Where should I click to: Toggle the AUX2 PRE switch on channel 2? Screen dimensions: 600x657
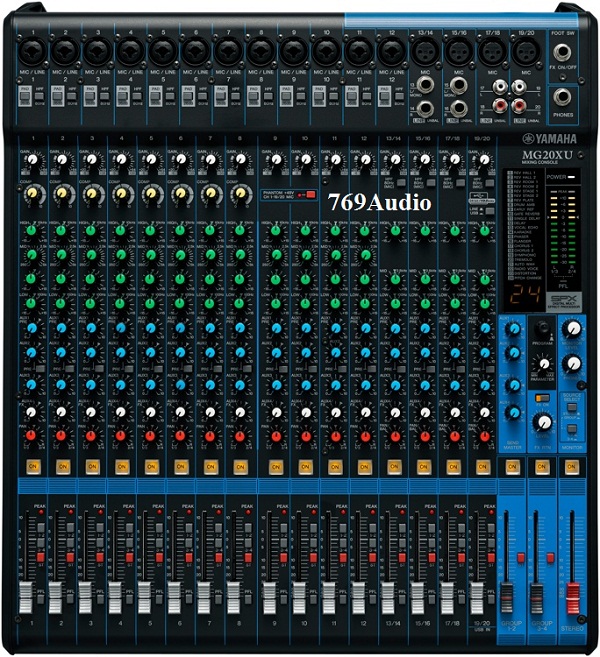69,368
